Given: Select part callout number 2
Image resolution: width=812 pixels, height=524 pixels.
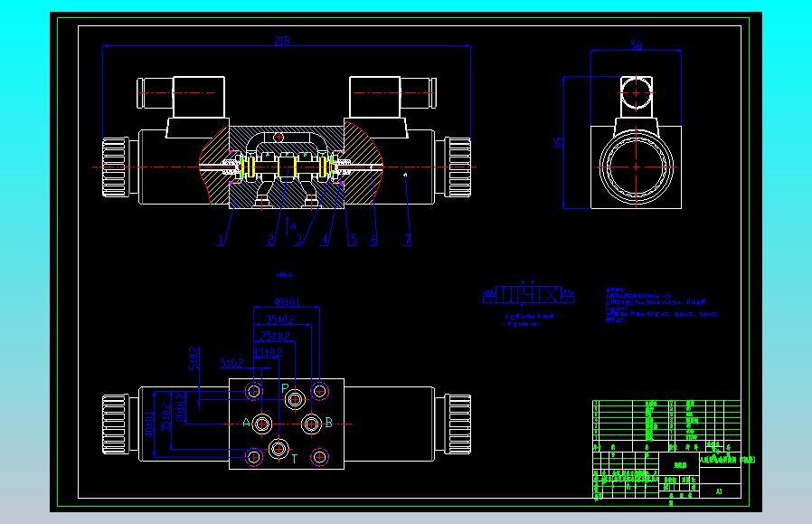Looking at the screenshot, I should tap(270, 240).
